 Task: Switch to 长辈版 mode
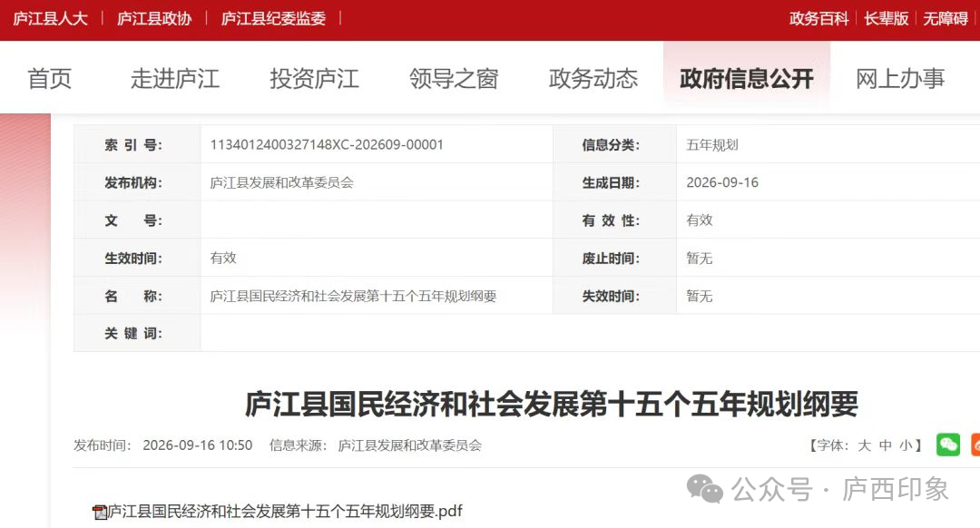887,19
